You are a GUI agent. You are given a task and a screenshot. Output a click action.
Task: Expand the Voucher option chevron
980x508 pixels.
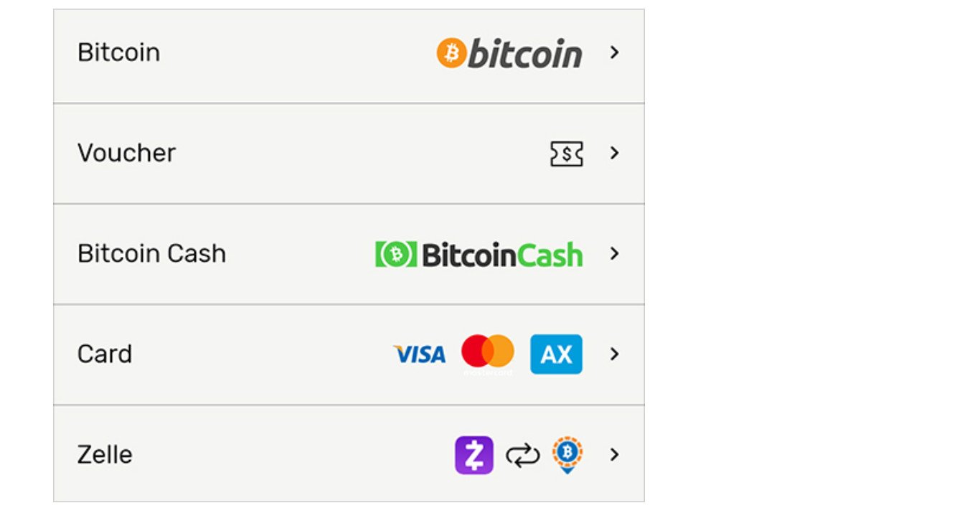tap(614, 153)
